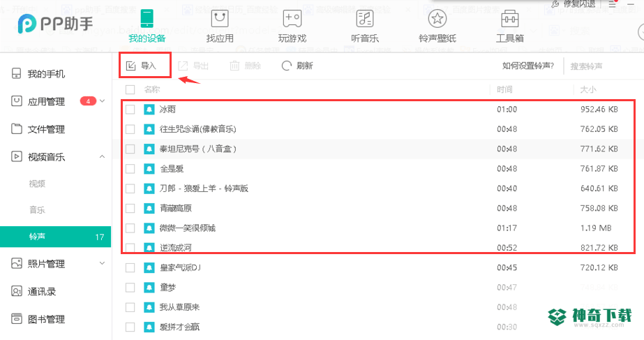The height and width of the screenshot is (340, 644).
Task: Click the 文件管理 folder icon
Action: (x=17, y=128)
